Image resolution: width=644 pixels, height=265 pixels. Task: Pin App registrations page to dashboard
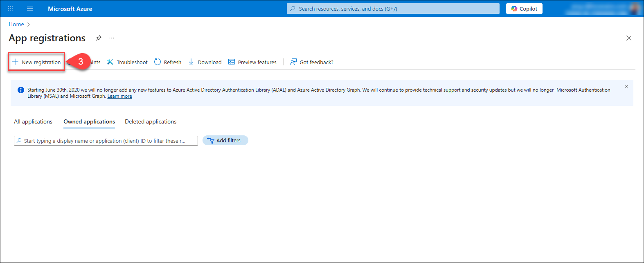99,38
